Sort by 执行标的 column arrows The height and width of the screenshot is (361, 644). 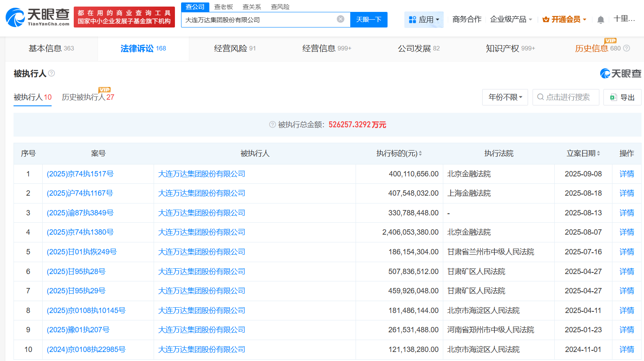[420, 153]
